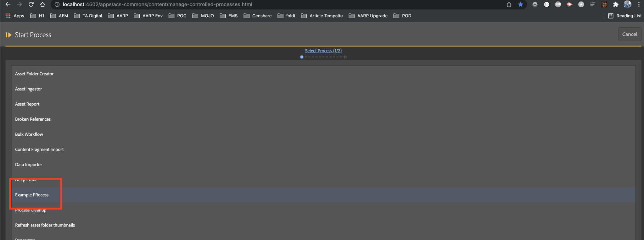Open the Extensions puzzle piece menu

tap(616, 4)
